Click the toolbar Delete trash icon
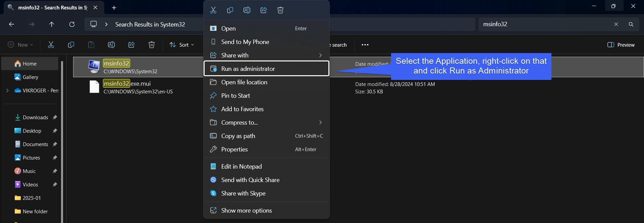This screenshot has width=644, height=223. [152, 45]
